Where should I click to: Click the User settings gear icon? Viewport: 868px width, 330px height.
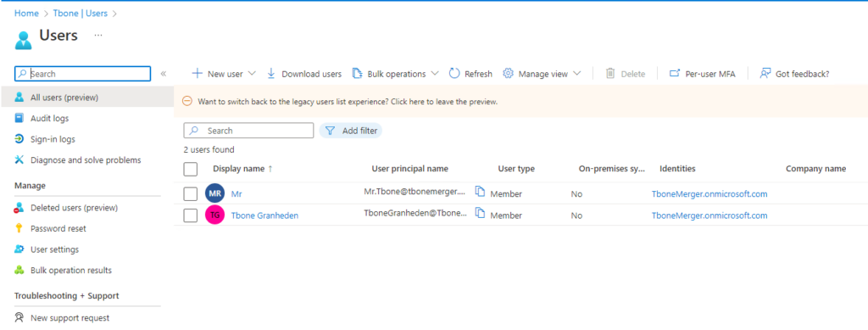19,249
